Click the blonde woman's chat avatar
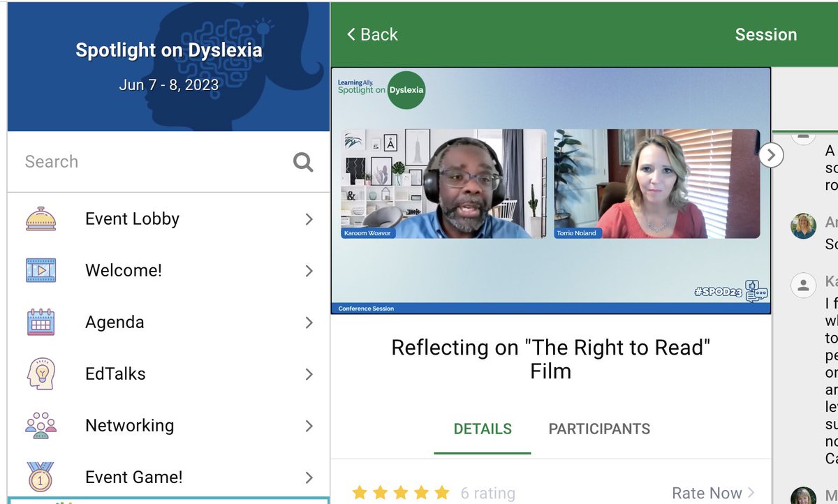Screen dimensions: 838x504 click(803, 226)
